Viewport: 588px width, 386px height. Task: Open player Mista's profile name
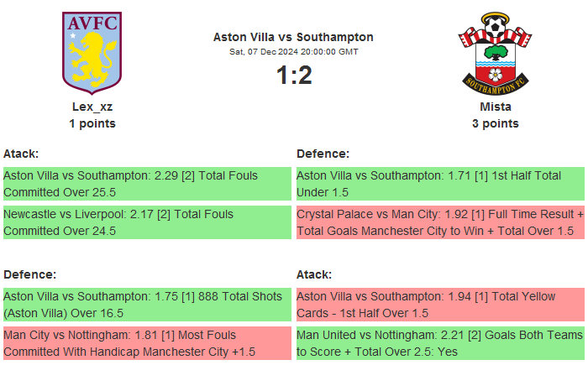coord(495,107)
